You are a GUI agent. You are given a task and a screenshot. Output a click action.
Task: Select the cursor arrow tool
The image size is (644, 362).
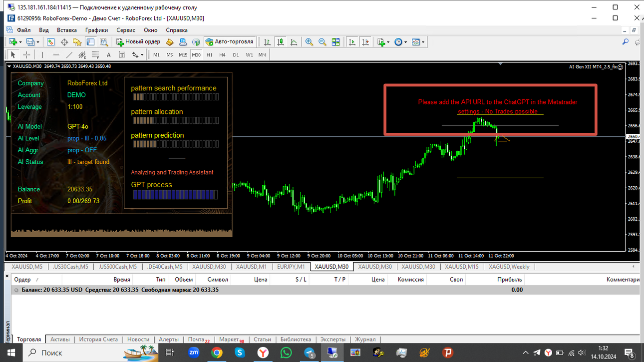13,55
